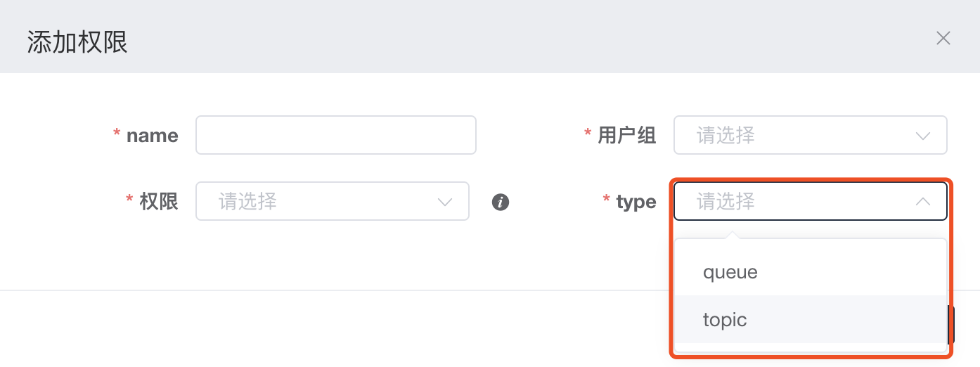Click the down chevron in 权限 select

(x=445, y=202)
